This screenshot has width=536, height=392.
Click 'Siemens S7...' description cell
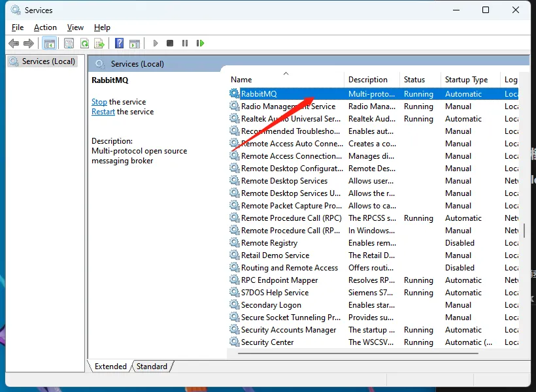click(371, 293)
